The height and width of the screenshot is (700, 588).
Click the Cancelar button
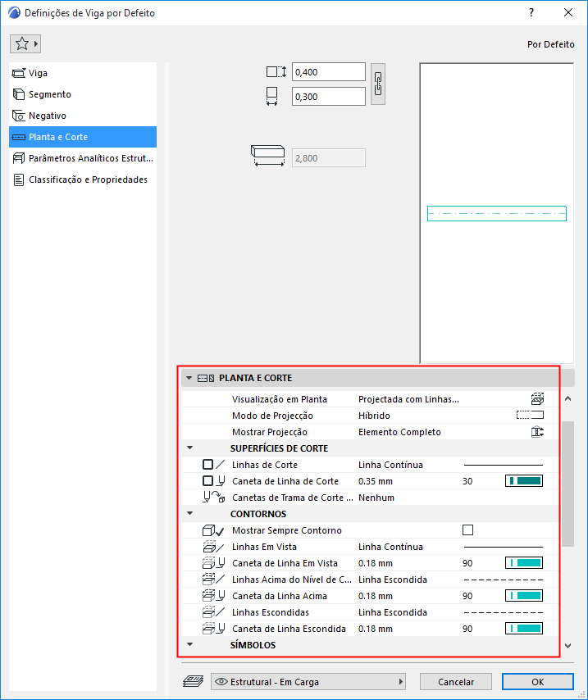coord(456,682)
